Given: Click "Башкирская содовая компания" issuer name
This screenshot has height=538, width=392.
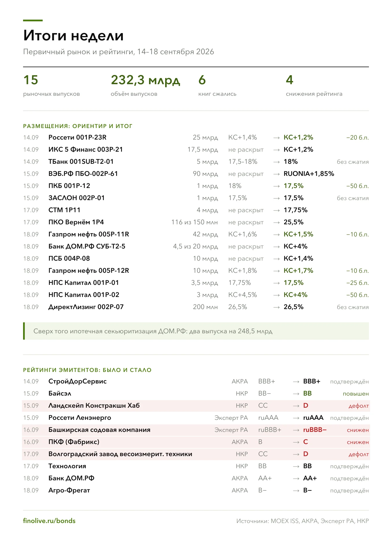Looking at the screenshot, I should coord(99,430).
